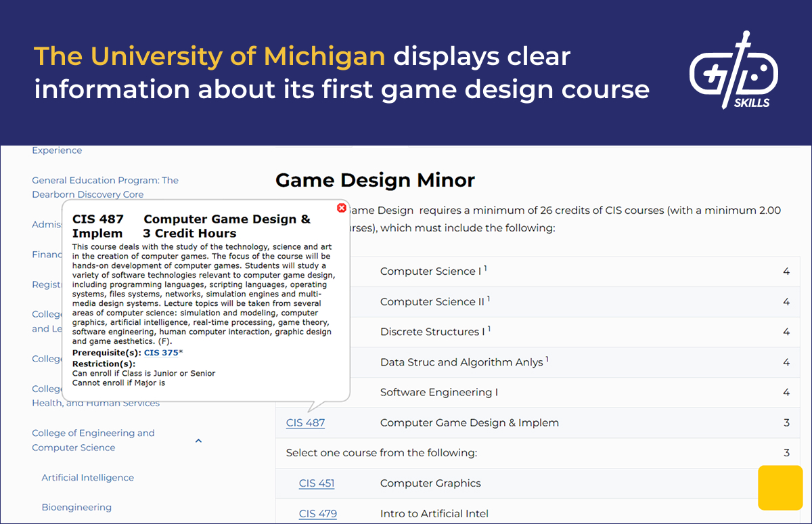Click the Game Design Minor heading
This screenshot has width=812, height=524.
pos(375,180)
